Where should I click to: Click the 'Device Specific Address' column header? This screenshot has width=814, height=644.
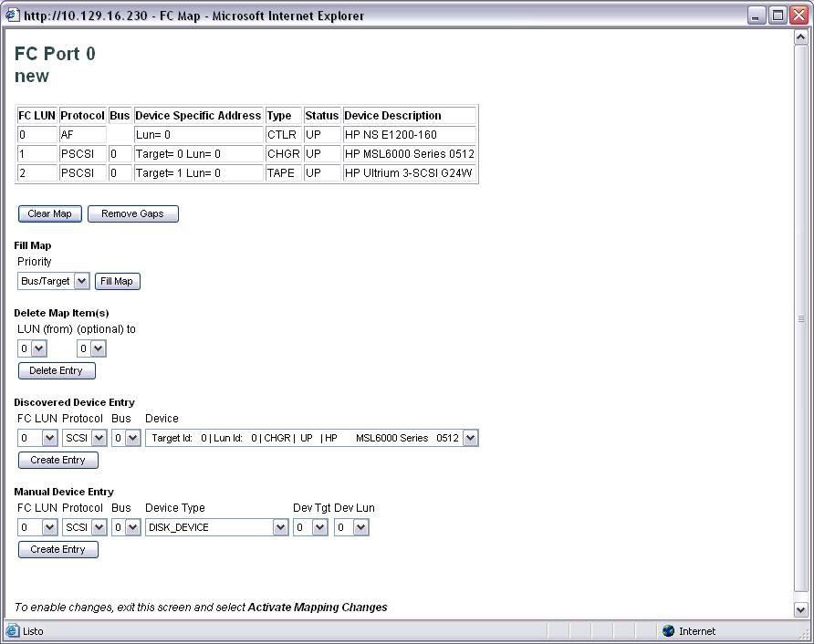tap(198, 116)
